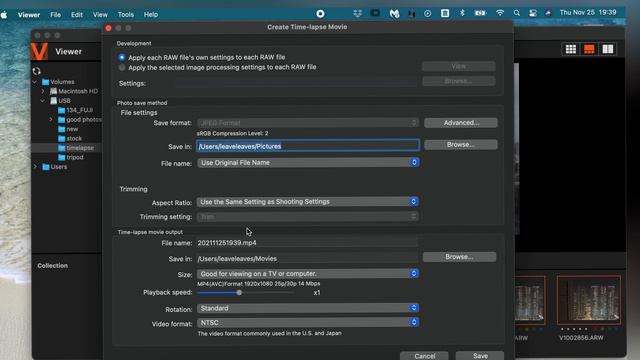Collapse the Volumes tree node
Screen dimensions: 640x360
pos(35,82)
